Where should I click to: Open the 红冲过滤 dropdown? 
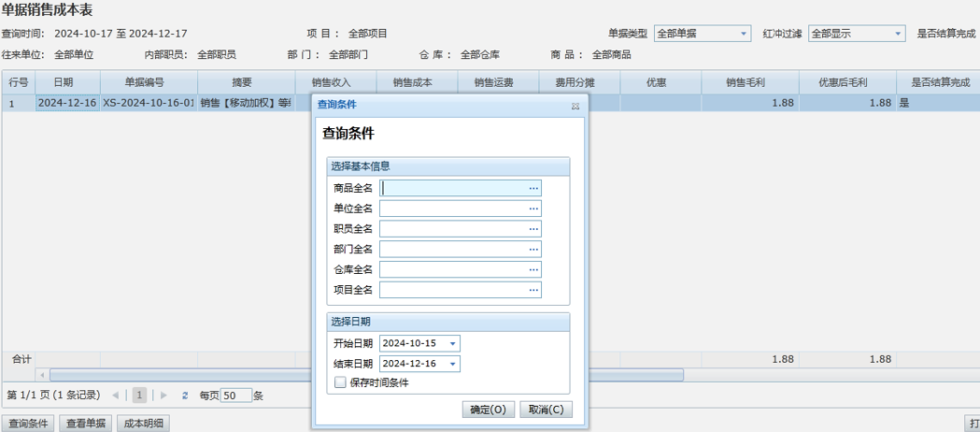[898, 34]
